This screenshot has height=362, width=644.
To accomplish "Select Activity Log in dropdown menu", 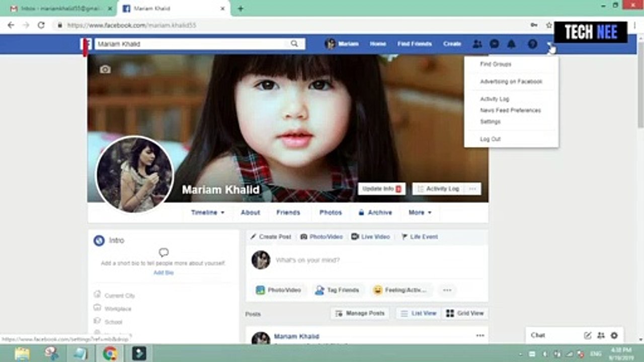I will 495,99.
